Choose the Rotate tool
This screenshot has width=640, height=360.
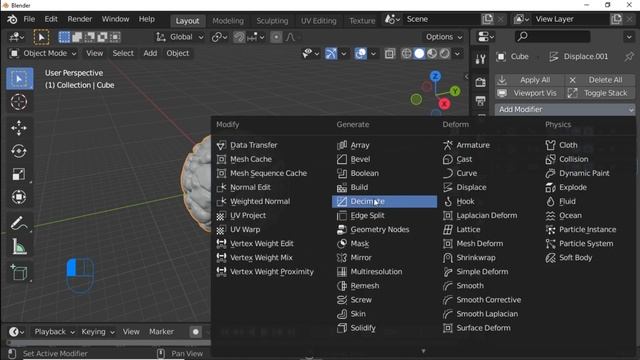point(19,151)
